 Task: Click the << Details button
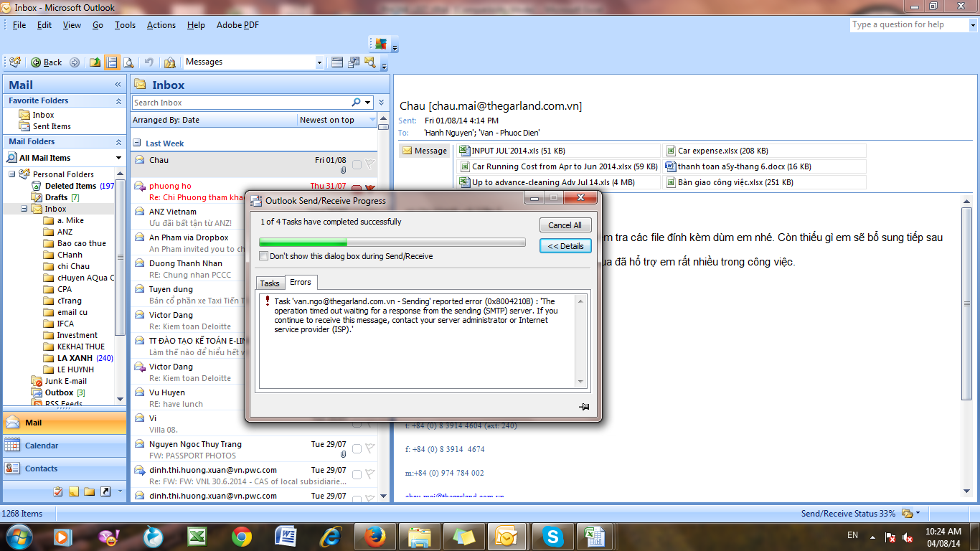point(565,246)
